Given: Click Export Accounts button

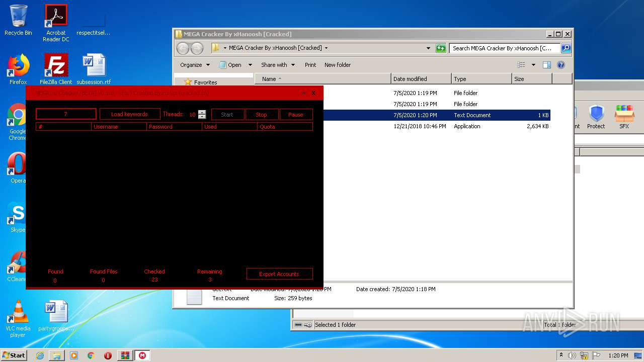Looking at the screenshot, I should click(279, 274).
